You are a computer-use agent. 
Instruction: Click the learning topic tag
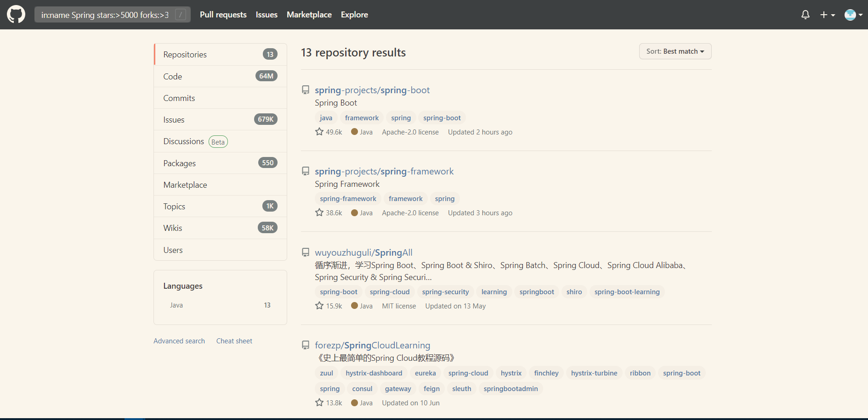[x=494, y=292]
